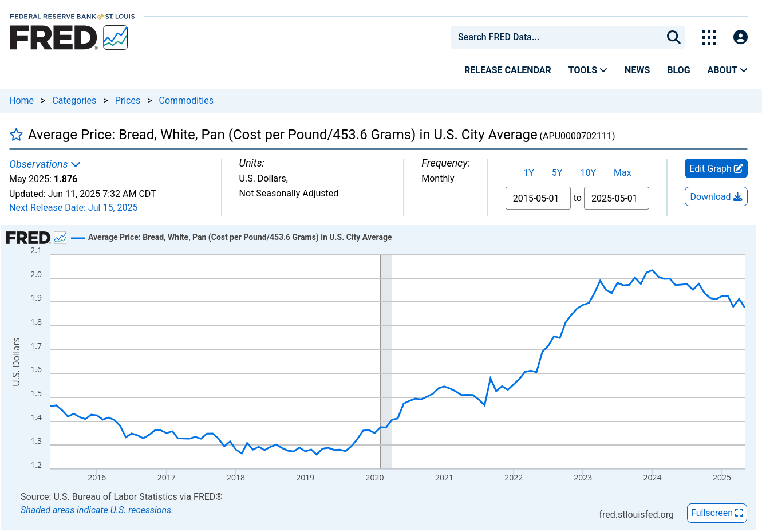Open the Blog link in navigation
The image size is (762, 532).
click(x=678, y=70)
